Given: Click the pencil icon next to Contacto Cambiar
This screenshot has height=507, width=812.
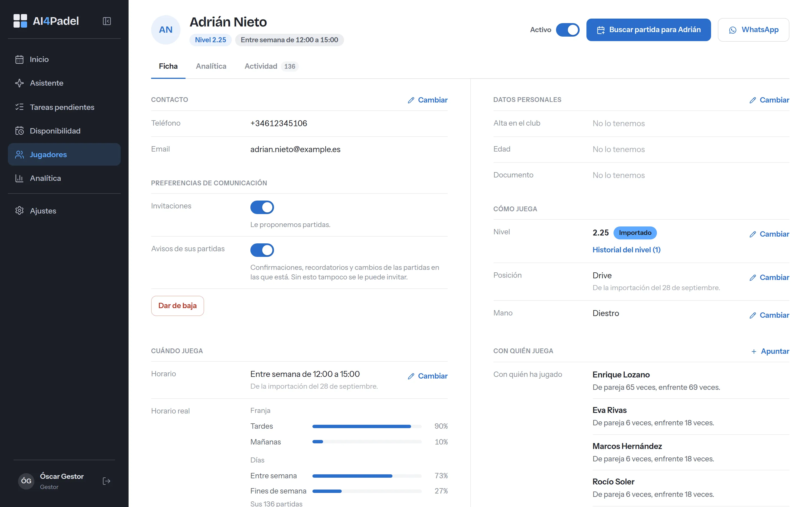Looking at the screenshot, I should (411, 100).
